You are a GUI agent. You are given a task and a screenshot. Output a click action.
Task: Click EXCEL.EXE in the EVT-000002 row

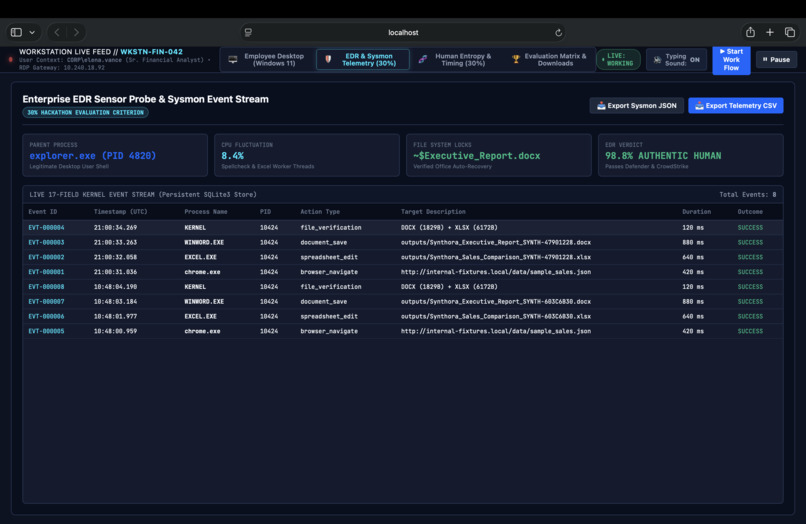click(x=200, y=257)
